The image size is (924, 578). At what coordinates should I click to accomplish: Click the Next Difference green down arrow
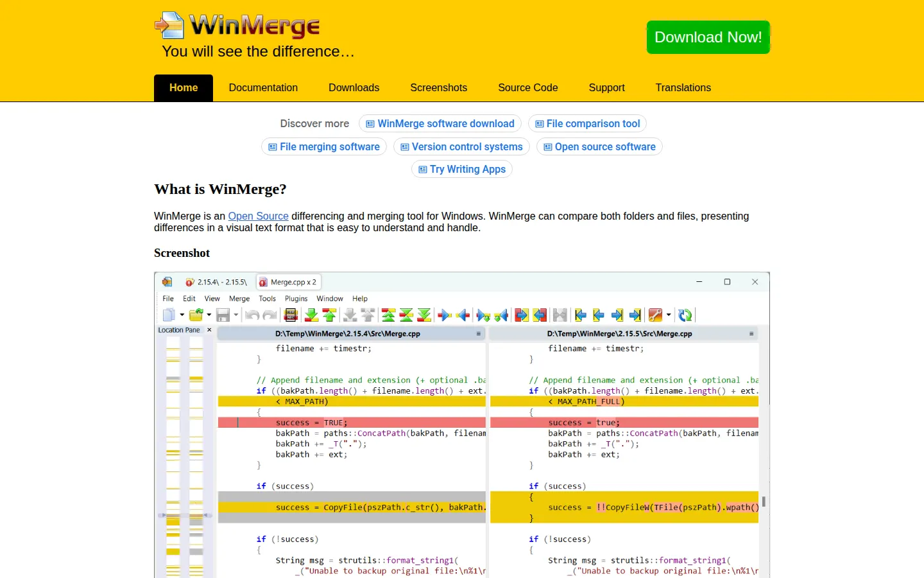click(311, 315)
